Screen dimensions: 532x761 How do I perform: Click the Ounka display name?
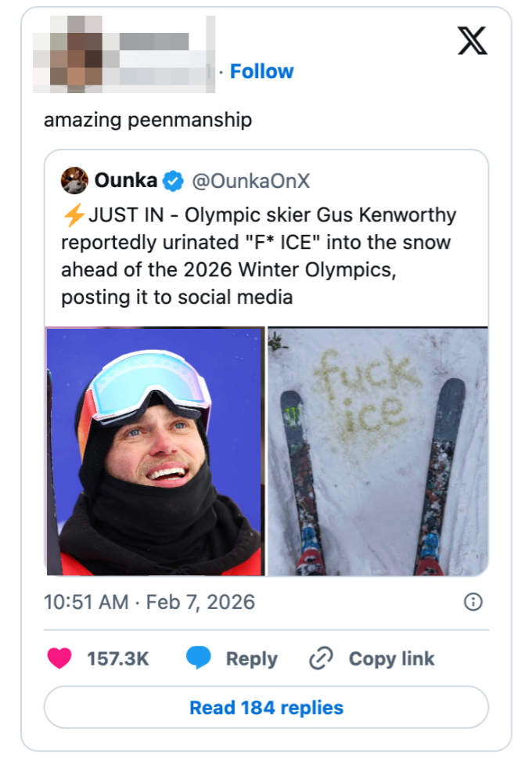125,181
